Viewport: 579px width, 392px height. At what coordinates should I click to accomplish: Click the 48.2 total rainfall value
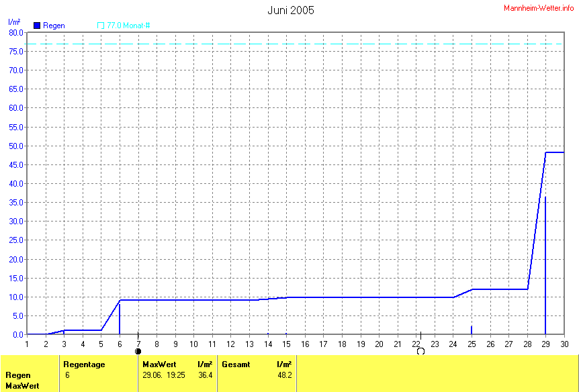coord(285,375)
